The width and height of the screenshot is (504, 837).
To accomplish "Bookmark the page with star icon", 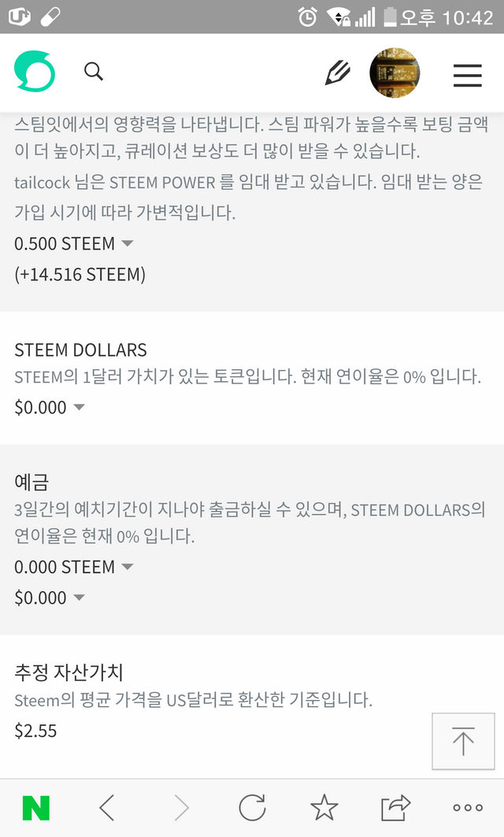I will (x=324, y=807).
